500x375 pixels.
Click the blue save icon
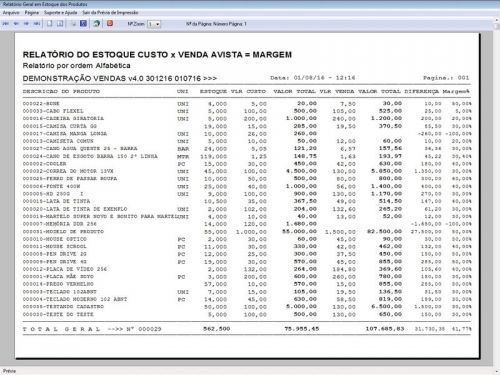click(x=83, y=23)
